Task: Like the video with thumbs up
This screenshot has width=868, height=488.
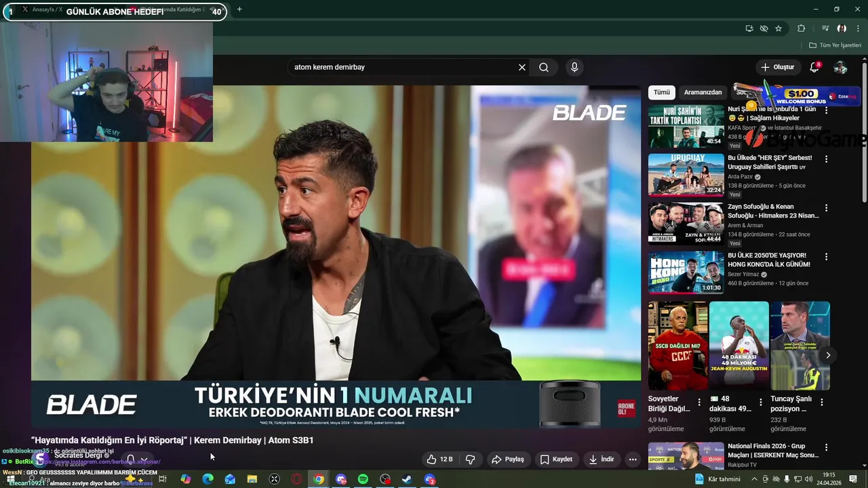Action: coord(439,459)
